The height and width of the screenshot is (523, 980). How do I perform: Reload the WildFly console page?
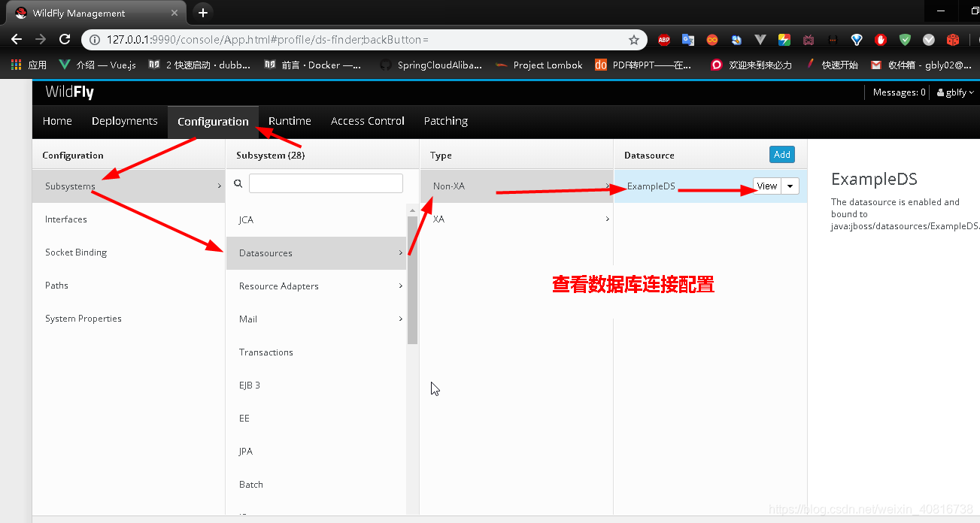click(65, 39)
